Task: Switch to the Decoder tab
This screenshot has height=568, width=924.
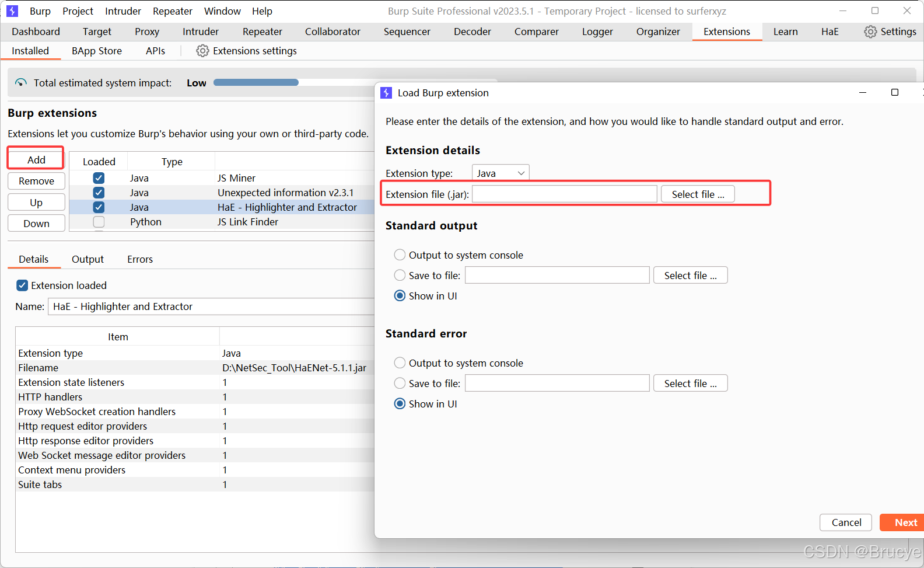Action: (473, 32)
